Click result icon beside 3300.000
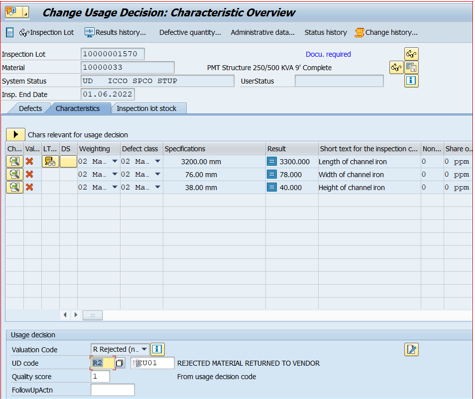475x399 pixels. (272, 162)
